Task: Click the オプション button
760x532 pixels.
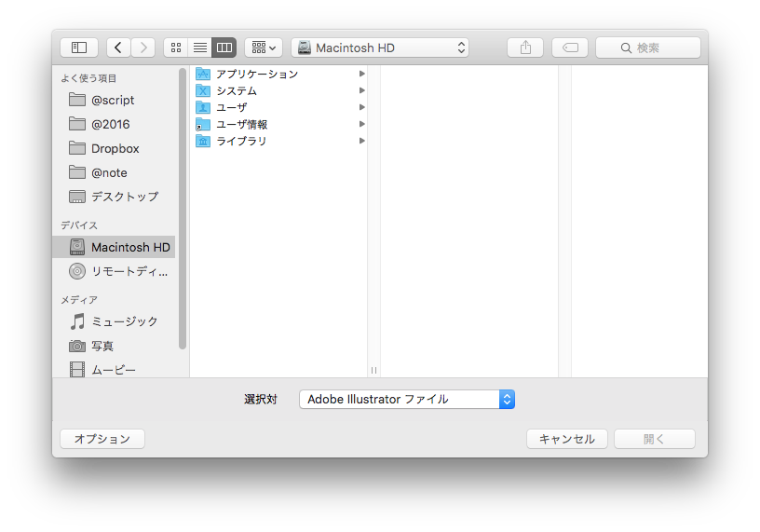Action: 102,439
